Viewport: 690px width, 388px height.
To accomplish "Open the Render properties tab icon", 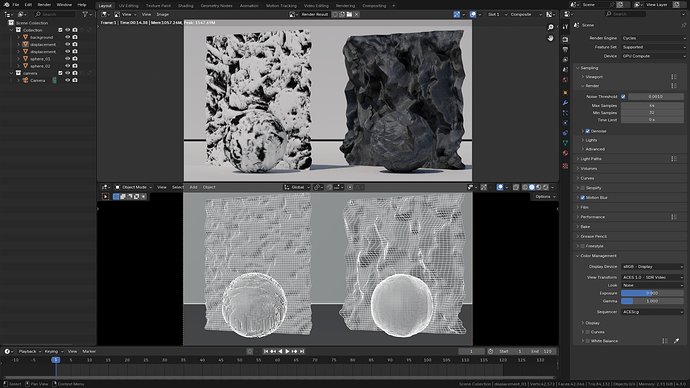I will click(x=565, y=39).
